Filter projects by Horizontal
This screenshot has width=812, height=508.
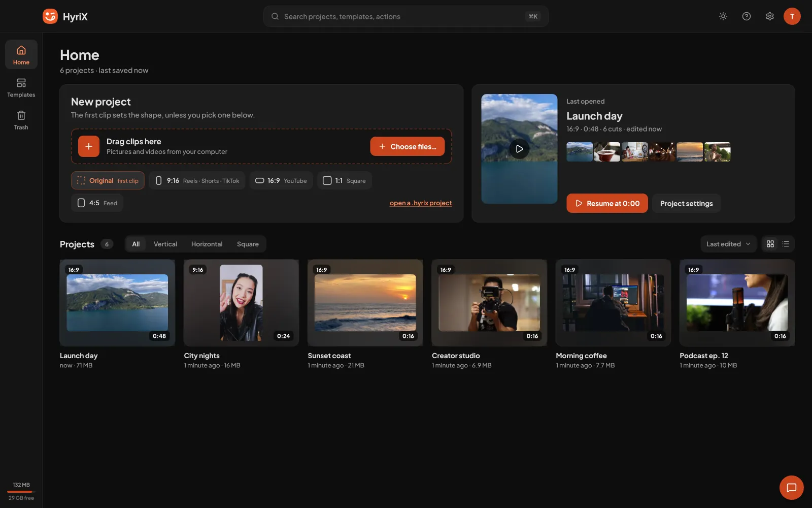(x=207, y=244)
